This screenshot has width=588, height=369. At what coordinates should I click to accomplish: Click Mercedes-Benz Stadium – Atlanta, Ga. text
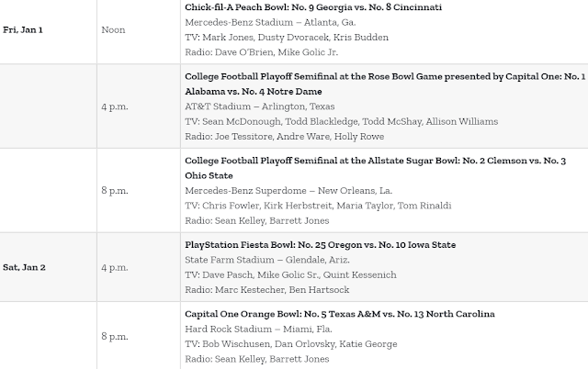270,22
